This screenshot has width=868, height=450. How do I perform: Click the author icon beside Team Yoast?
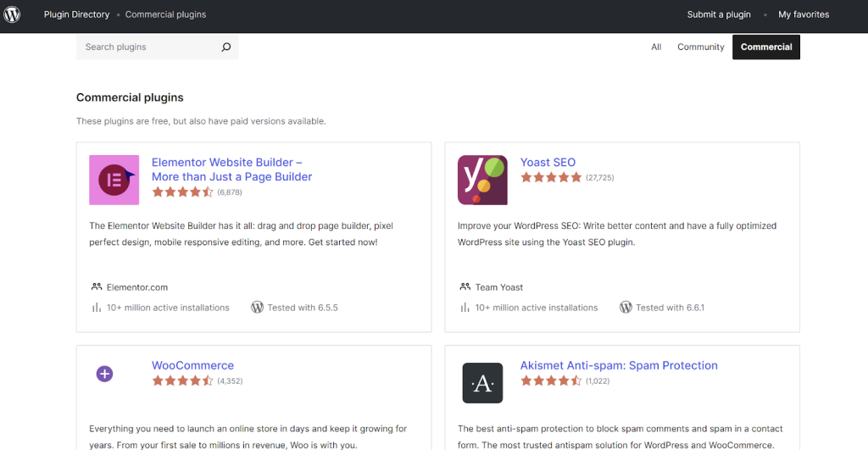tap(465, 286)
